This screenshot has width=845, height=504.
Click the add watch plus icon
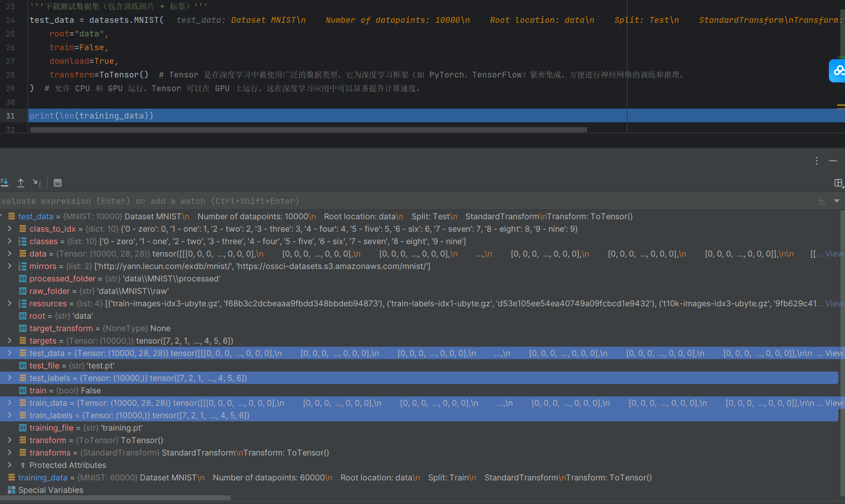(x=821, y=201)
